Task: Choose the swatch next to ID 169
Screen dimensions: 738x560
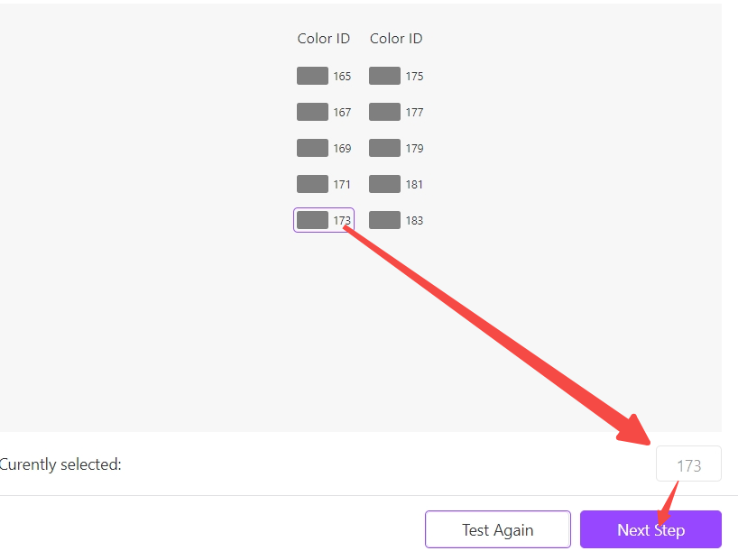Action: [x=312, y=148]
